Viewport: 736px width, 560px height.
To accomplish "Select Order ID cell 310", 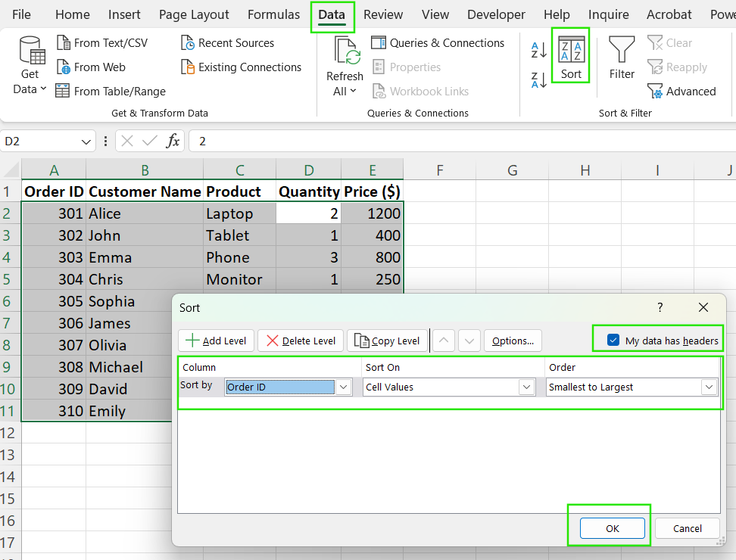I will [x=54, y=411].
